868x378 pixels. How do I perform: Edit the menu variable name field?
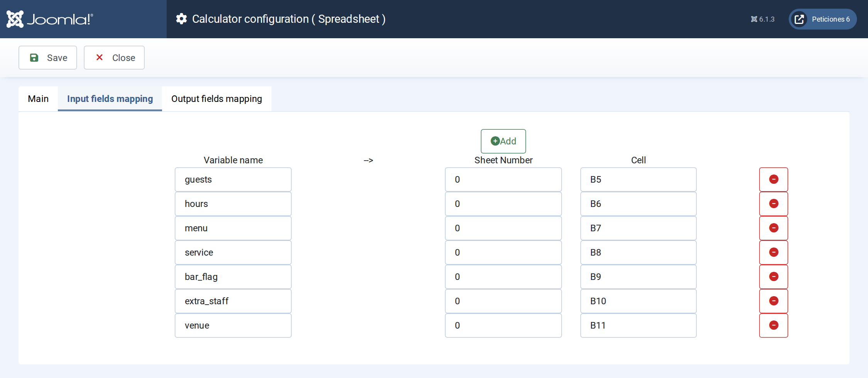point(233,228)
